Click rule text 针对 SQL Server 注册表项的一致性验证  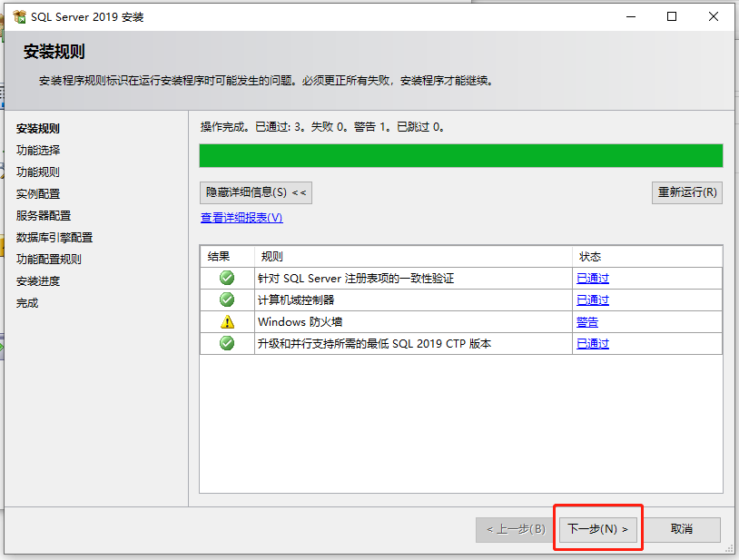click(356, 279)
